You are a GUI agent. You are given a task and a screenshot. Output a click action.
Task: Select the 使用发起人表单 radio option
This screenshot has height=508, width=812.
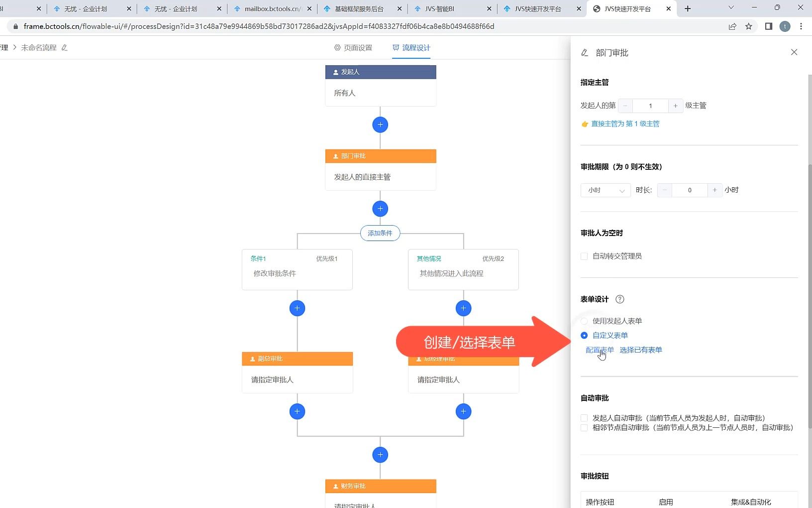(x=584, y=321)
